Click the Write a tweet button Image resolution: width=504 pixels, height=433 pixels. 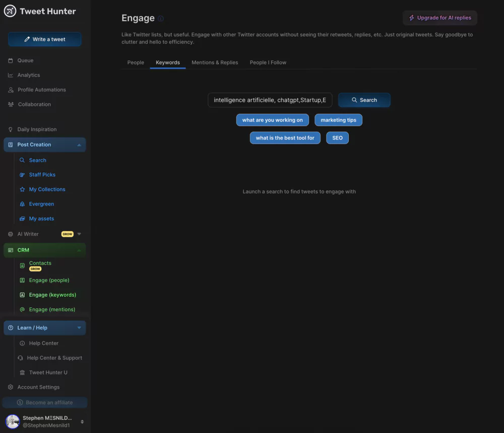pyautogui.click(x=45, y=39)
